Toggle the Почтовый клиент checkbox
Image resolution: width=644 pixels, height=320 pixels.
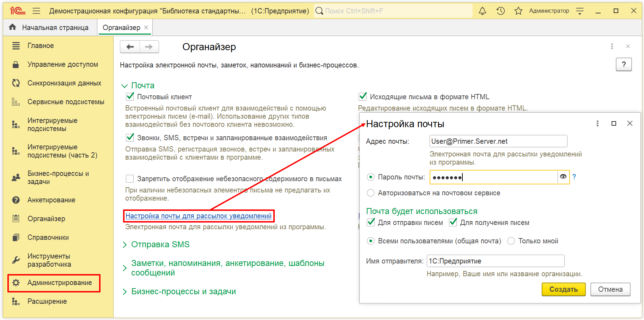tap(130, 96)
